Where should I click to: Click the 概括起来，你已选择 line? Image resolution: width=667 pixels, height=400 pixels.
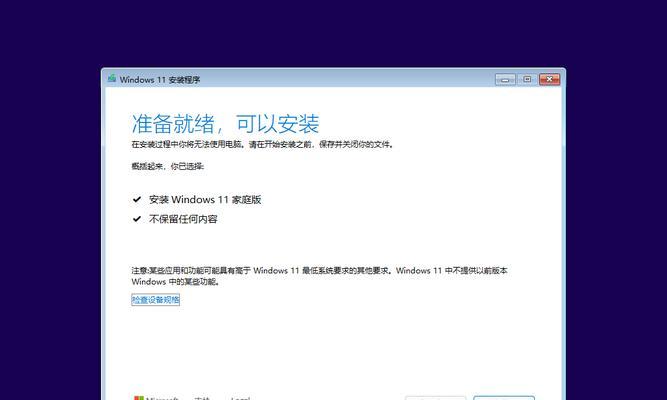[168, 166]
